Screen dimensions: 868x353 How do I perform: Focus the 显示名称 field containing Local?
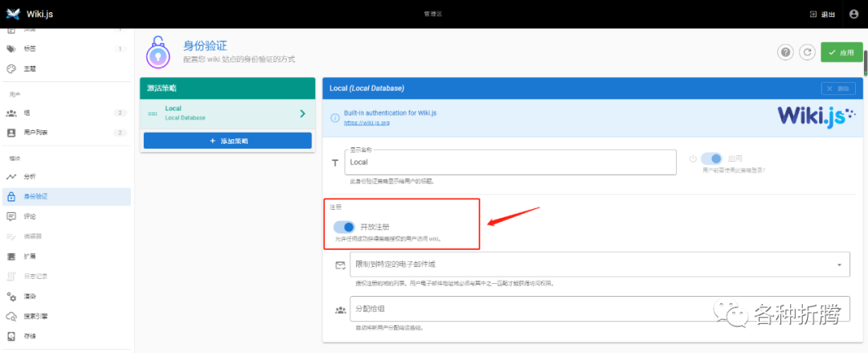(510, 162)
